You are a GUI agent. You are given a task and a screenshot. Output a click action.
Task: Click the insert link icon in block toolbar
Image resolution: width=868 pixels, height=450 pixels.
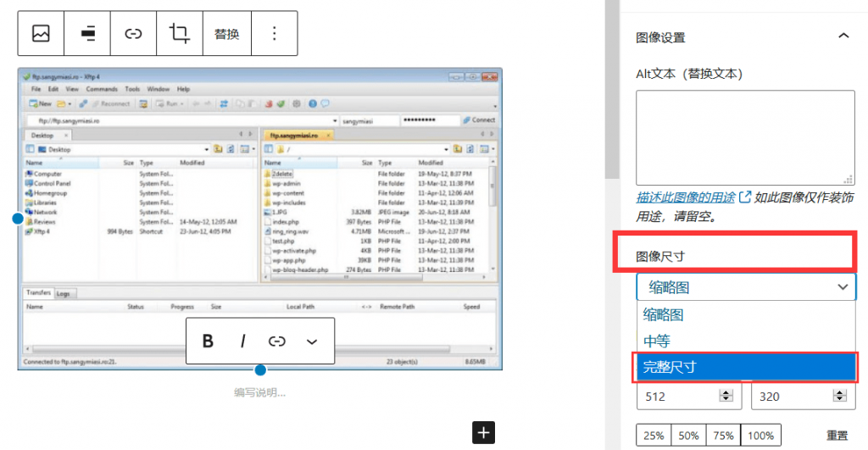[x=133, y=34]
